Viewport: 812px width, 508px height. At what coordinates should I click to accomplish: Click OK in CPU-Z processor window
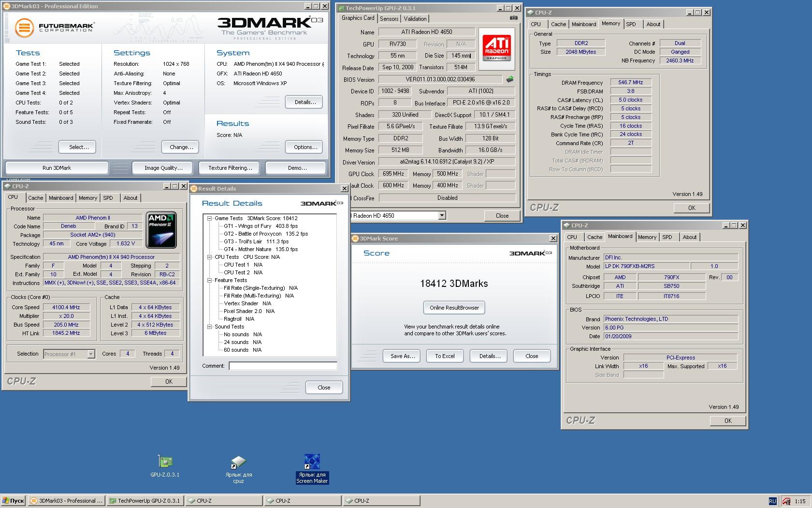pyautogui.click(x=169, y=382)
